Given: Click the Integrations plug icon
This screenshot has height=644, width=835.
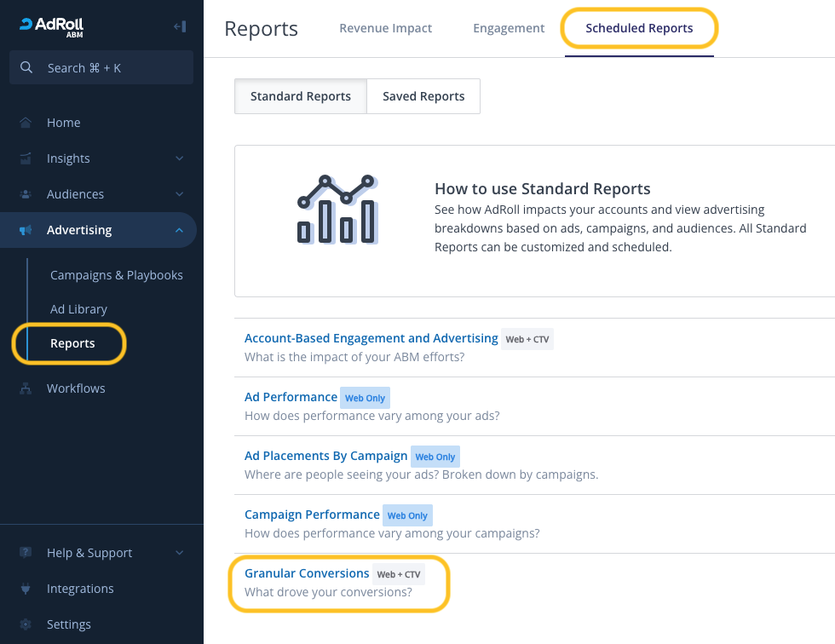Looking at the screenshot, I should [x=26, y=589].
